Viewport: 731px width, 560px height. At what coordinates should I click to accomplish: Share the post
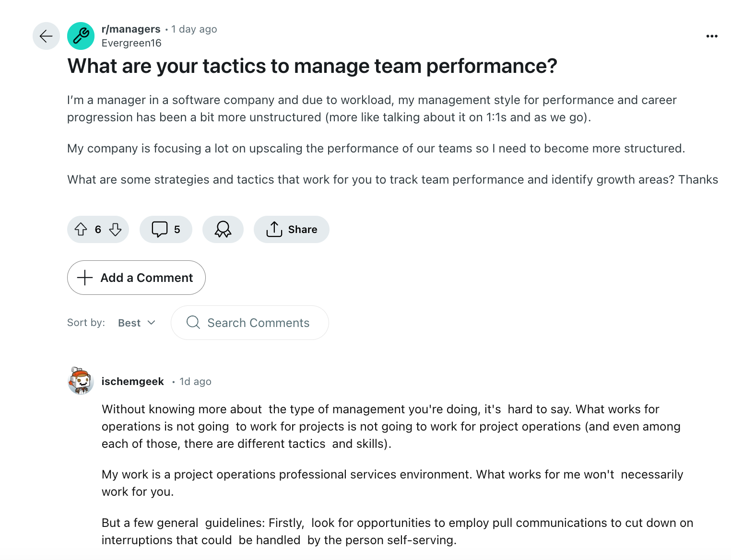291,229
